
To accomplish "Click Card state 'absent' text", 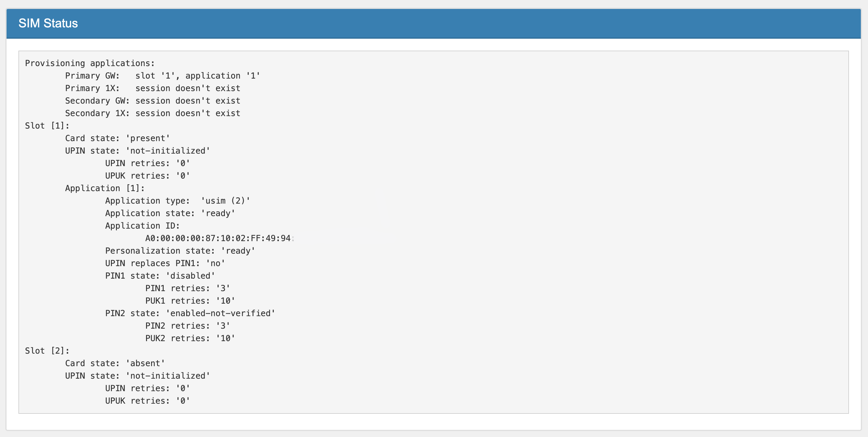I will (x=115, y=363).
